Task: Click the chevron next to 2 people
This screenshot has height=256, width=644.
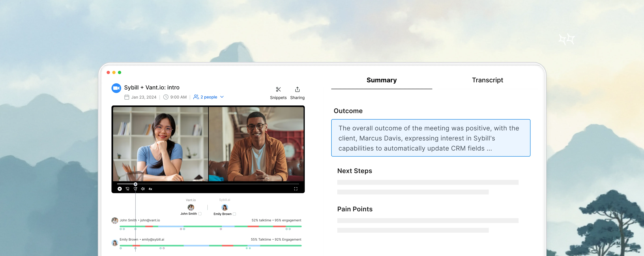Action: [222, 97]
